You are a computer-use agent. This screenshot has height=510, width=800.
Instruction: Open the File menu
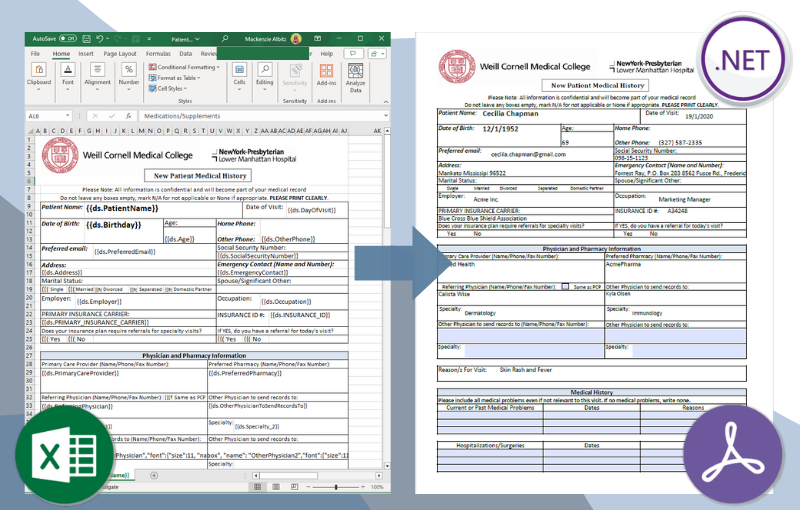35,53
